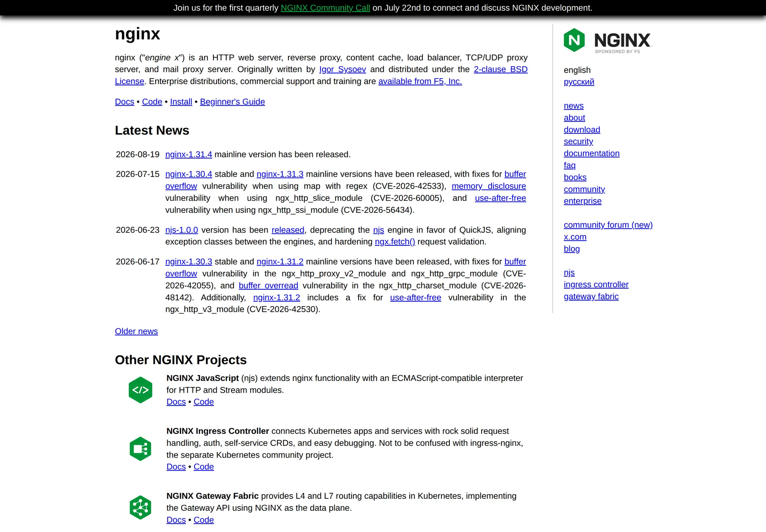Open the use-after-free link in the 2026-07-15 entry

point(500,198)
